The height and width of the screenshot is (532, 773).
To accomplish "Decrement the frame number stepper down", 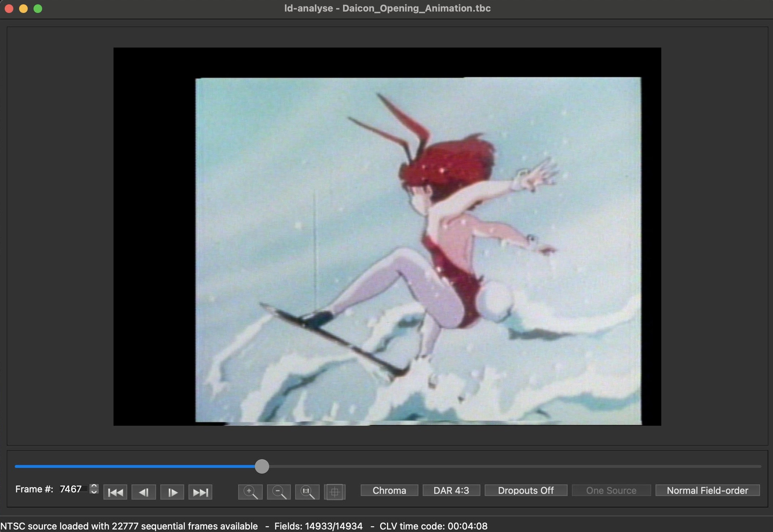I will [94, 492].
